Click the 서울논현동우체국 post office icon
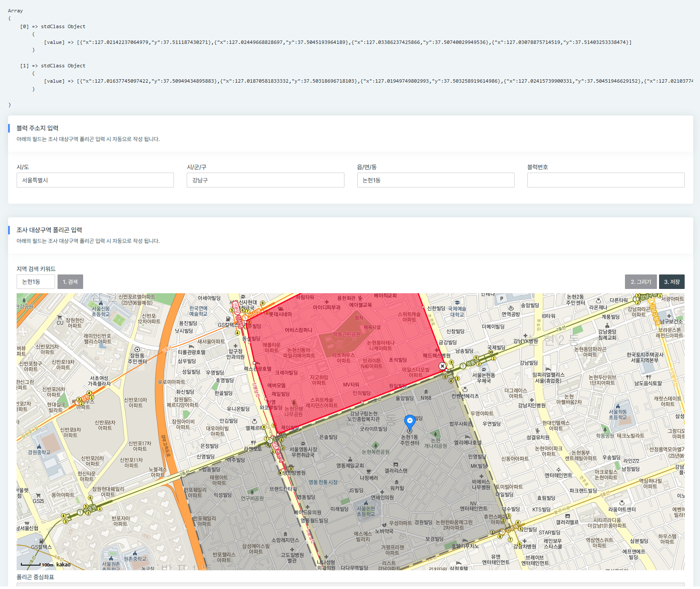The height and width of the screenshot is (589, 700). [483, 370]
